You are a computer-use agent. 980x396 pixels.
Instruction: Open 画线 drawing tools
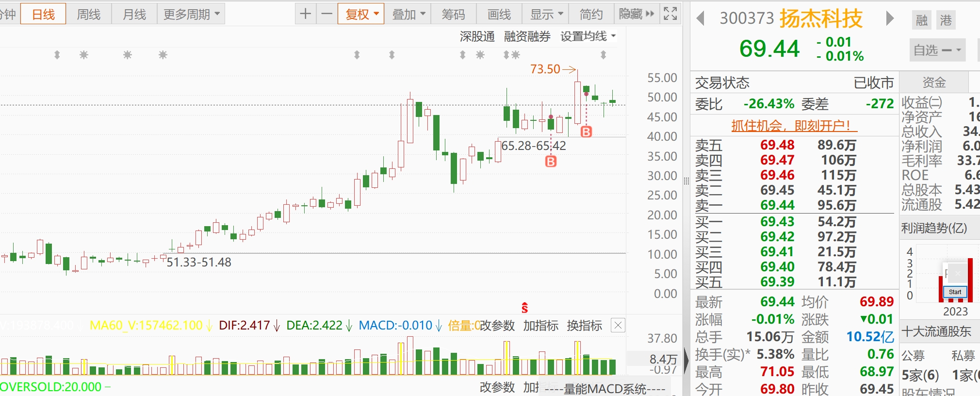pyautogui.click(x=499, y=14)
